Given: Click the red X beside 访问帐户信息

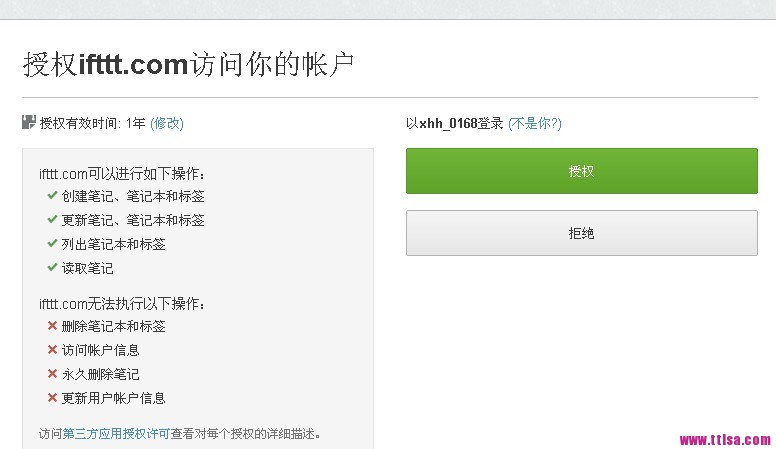Looking at the screenshot, I should 52,350.
